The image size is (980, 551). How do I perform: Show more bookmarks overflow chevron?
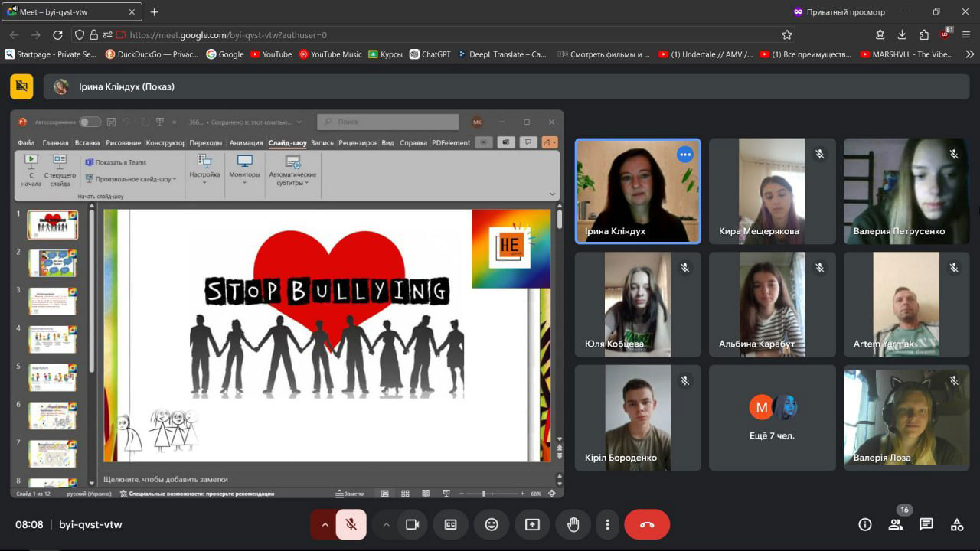pyautogui.click(x=969, y=54)
